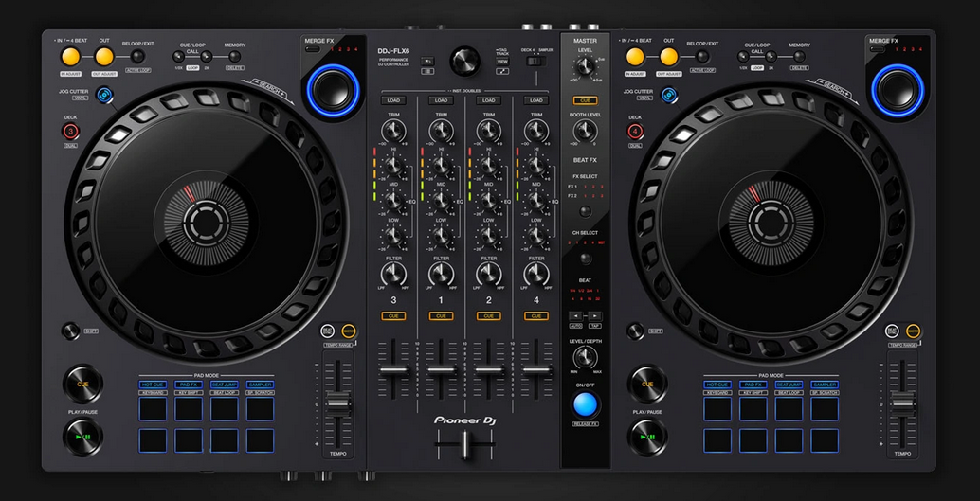Switch left deck pads to HOT CUE mode
Screen dimensions: 980x501
(x=154, y=385)
